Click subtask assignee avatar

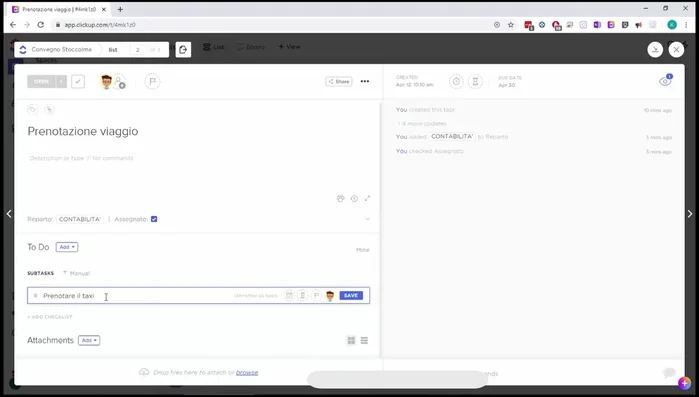tap(330, 295)
